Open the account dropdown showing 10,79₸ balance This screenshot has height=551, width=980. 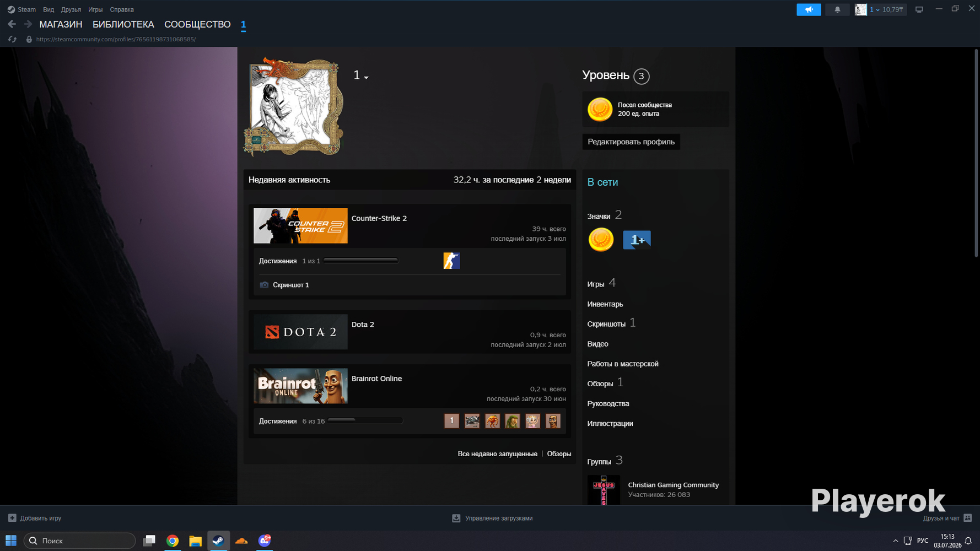coord(886,9)
